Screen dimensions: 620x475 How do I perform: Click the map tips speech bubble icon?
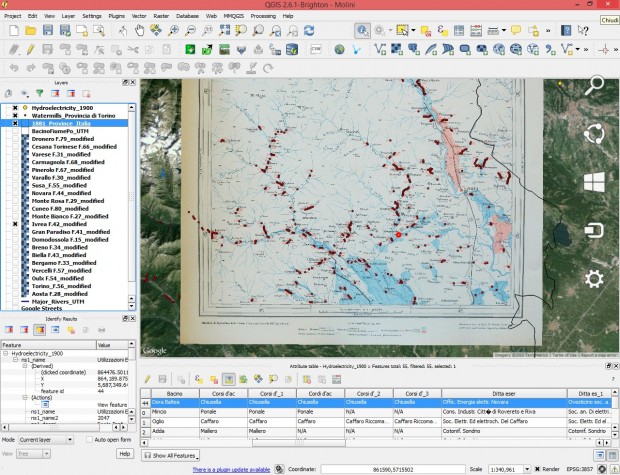(x=516, y=30)
